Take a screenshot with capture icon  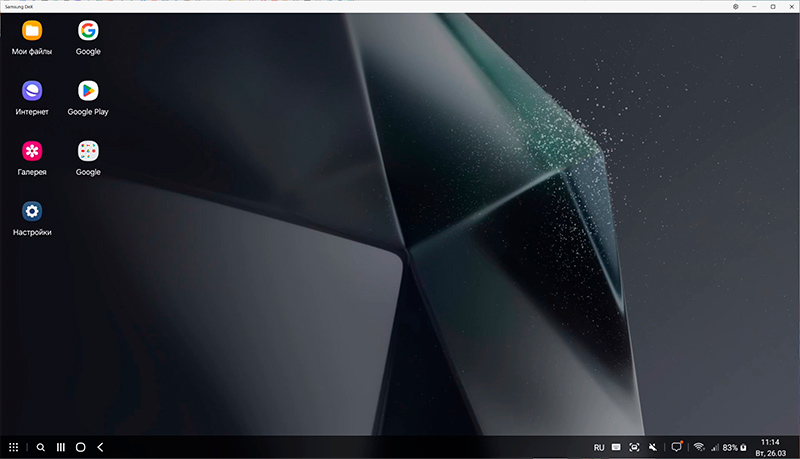[x=634, y=447]
